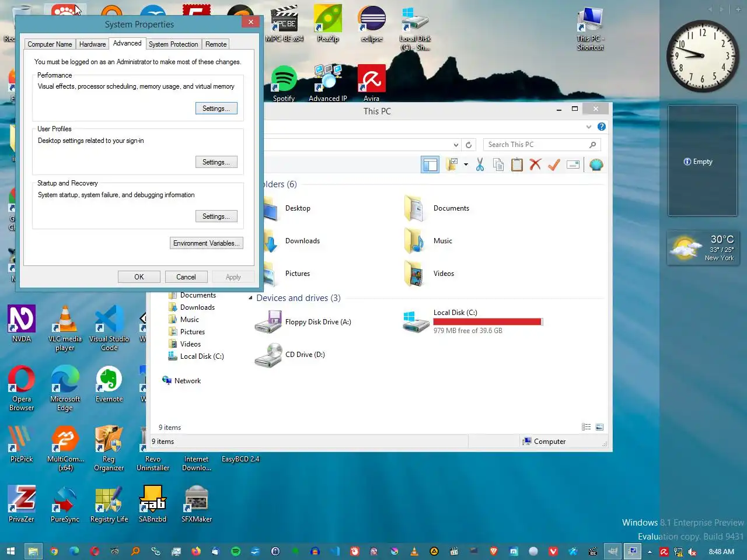The height and width of the screenshot is (560, 747).
Task: Open the System Protection tab
Action: click(x=173, y=44)
